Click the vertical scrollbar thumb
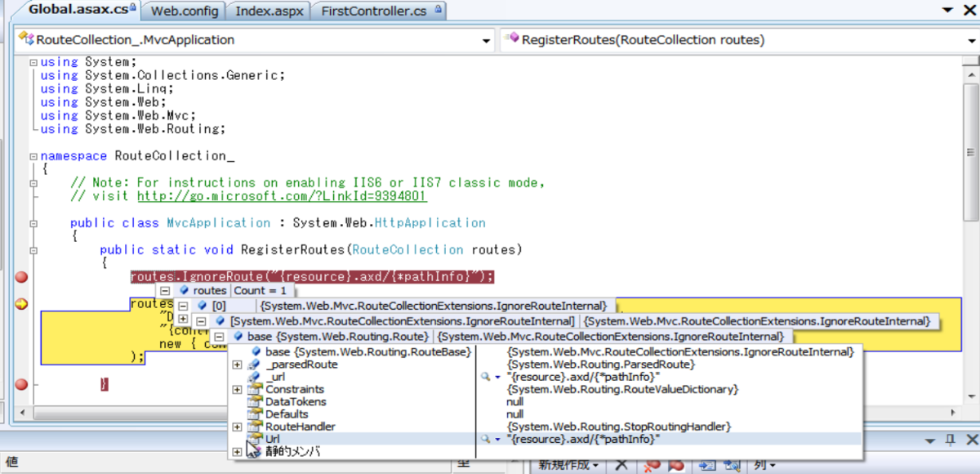The height and width of the screenshot is (474, 980). pos(969,152)
